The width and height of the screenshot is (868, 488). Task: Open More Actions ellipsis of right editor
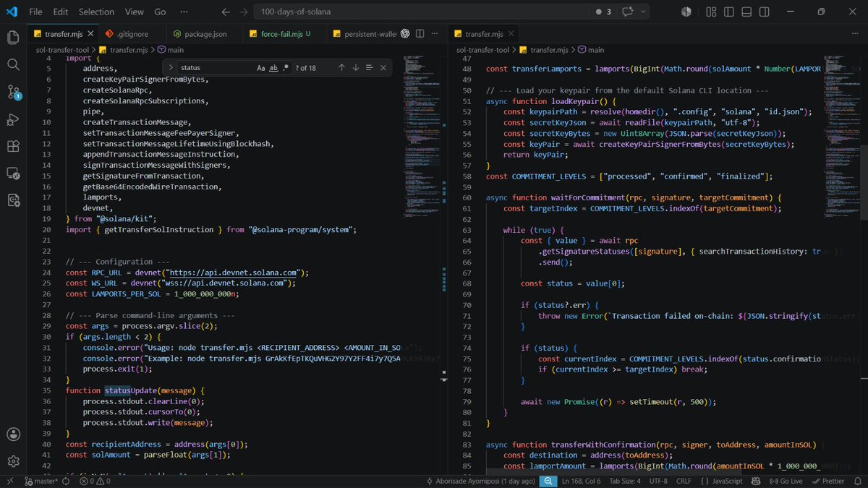854,34
